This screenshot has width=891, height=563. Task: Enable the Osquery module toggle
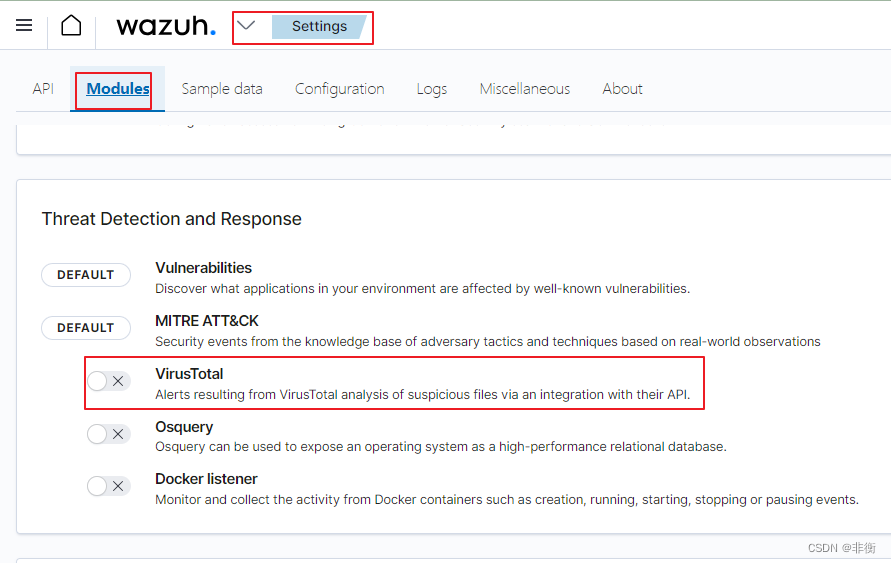click(109, 434)
